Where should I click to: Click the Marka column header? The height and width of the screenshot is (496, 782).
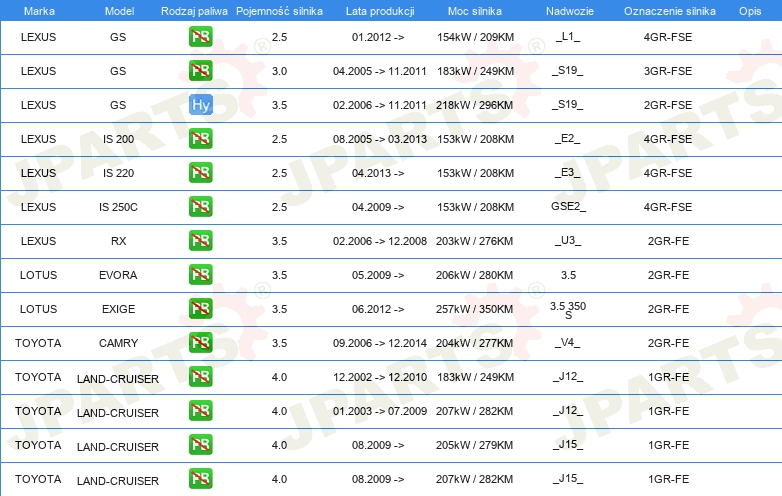point(38,10)
